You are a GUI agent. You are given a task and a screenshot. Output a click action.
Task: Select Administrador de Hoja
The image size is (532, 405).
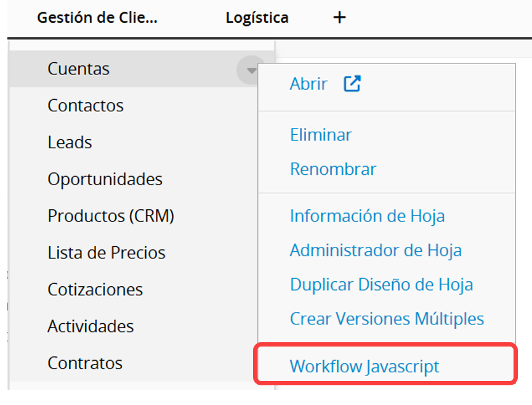coord(376,251)
